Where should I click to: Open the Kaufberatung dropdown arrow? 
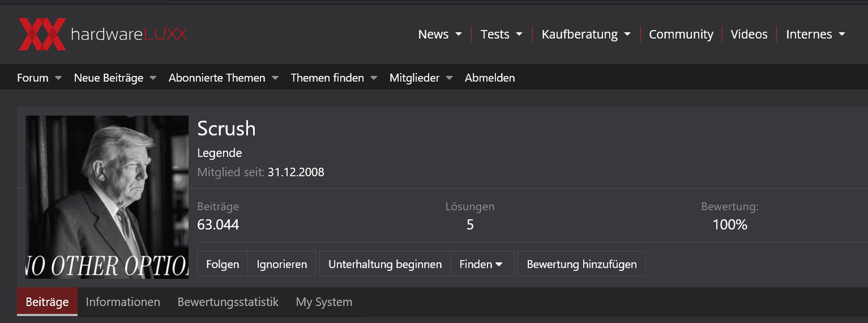627,35
